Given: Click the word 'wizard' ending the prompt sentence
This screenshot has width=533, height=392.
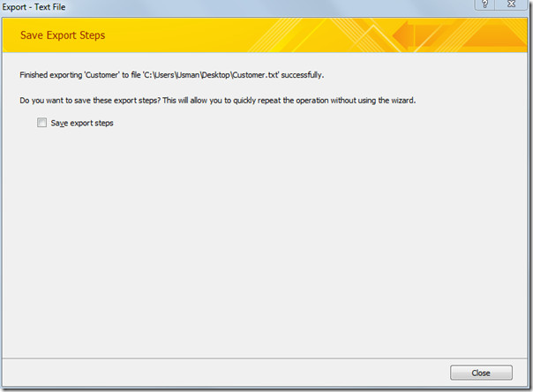Looking at the screenshot, I should pyautogui.click(x=402, y=101).
